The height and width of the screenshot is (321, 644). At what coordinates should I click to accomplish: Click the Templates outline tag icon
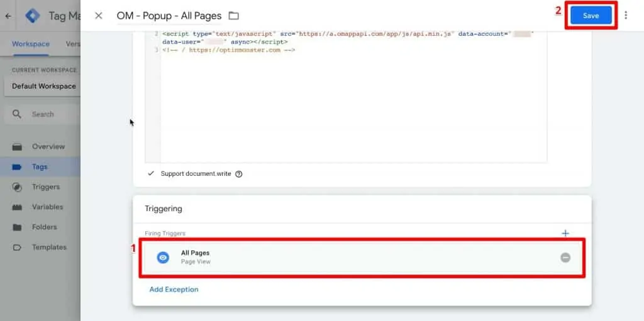17,247
